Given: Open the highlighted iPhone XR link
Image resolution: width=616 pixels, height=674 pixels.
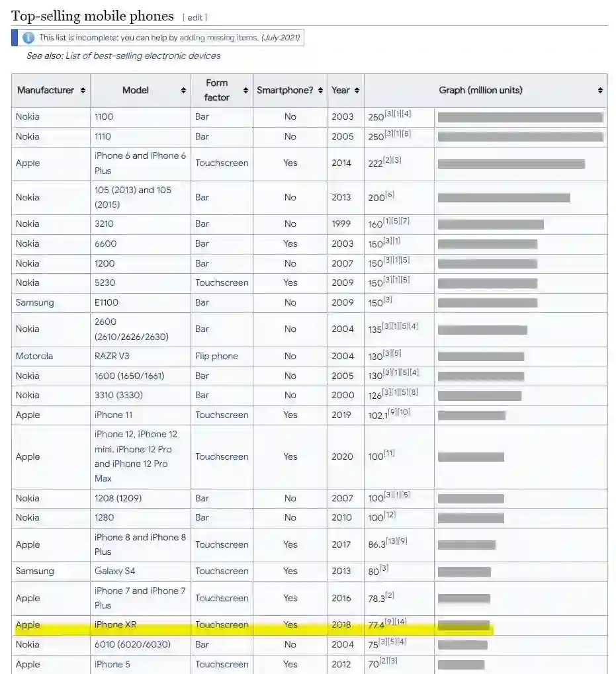Looking at the screenshot, I should click(115, 625).
